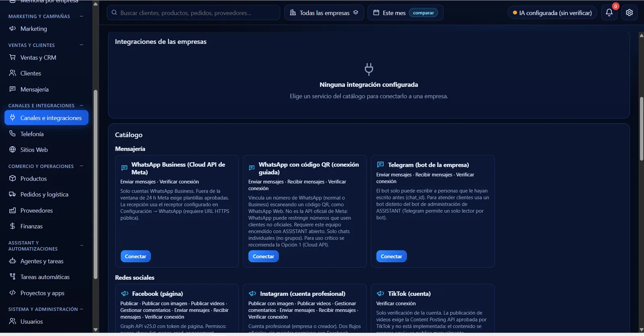Click the Sitios Web globe icon

pos(12,150)
